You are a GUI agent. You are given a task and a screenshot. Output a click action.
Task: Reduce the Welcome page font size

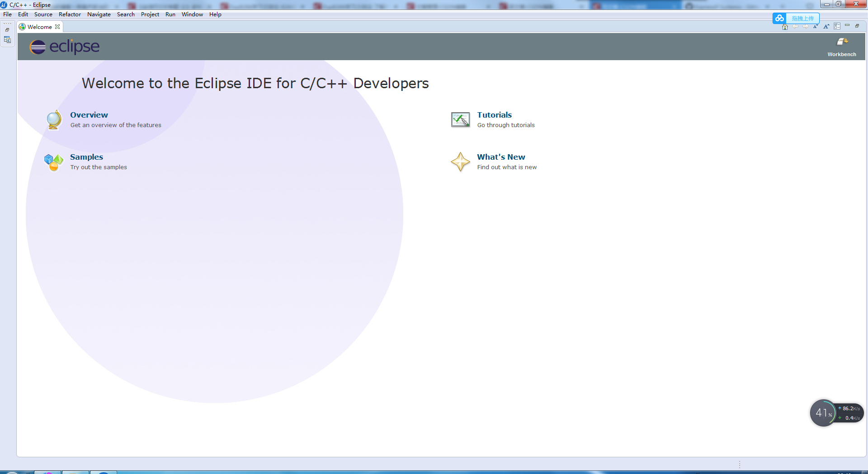coord(816,27)
